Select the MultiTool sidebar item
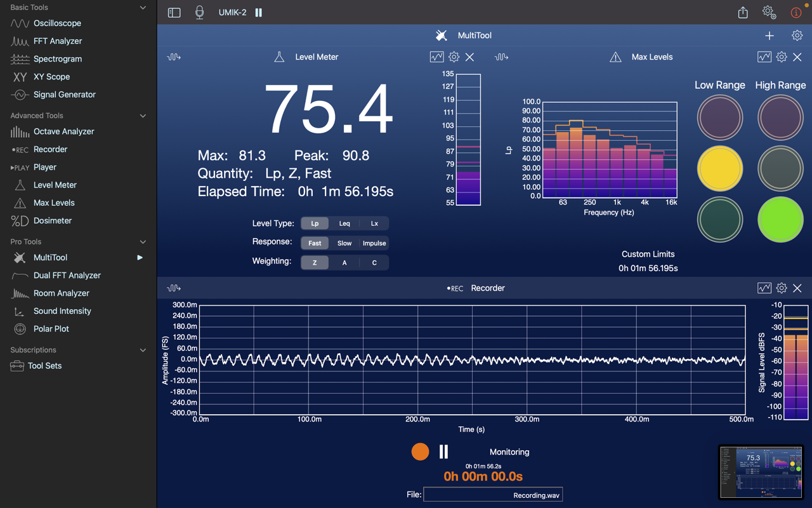The width and height of the screenshot is (812, 508). pos(78,257)
